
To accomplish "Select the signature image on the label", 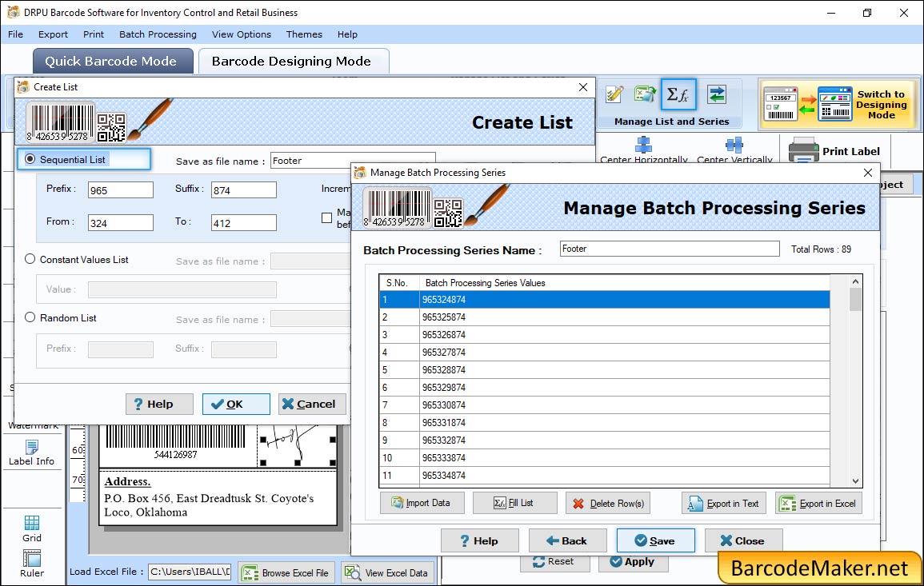I will (x=297, y=445).
